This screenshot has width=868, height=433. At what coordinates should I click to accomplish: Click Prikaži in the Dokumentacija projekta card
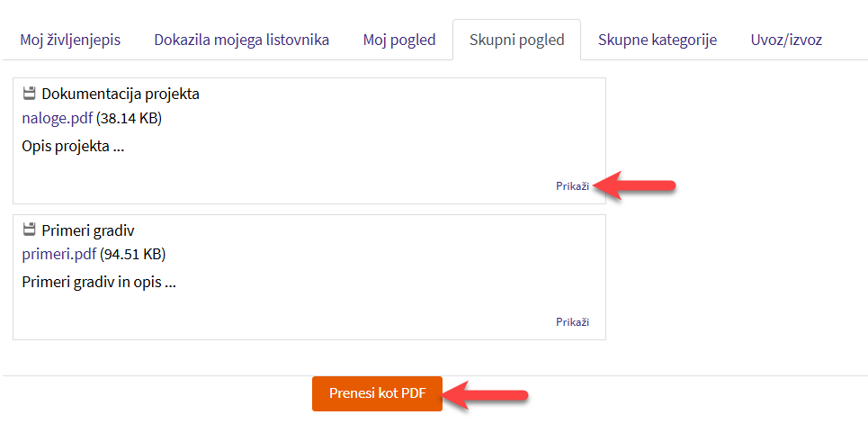pyautogui.click(x=572, y=186)
